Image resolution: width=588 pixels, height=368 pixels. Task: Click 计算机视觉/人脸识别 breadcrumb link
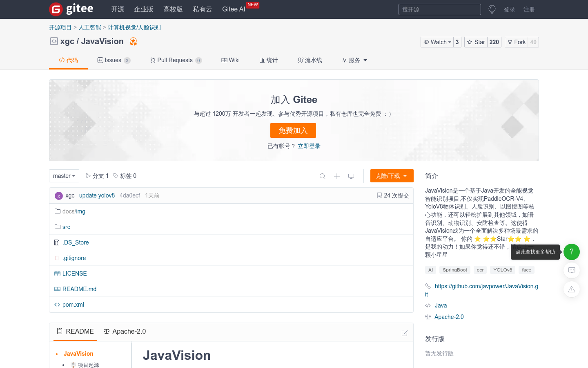coord(134,27)
